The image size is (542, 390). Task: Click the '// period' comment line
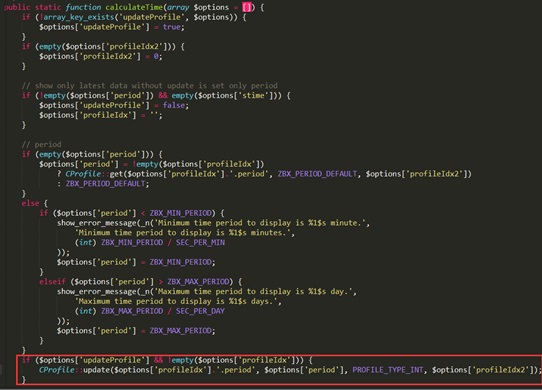41,144
